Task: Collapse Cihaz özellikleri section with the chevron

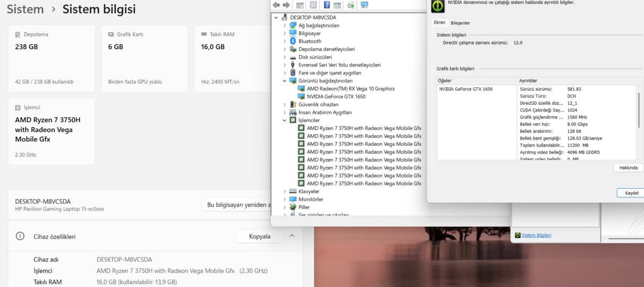Action: [292, 236]
